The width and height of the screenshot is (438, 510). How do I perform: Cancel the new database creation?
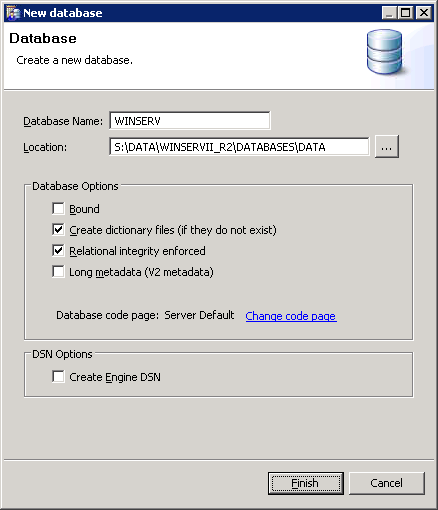(387, 483)
